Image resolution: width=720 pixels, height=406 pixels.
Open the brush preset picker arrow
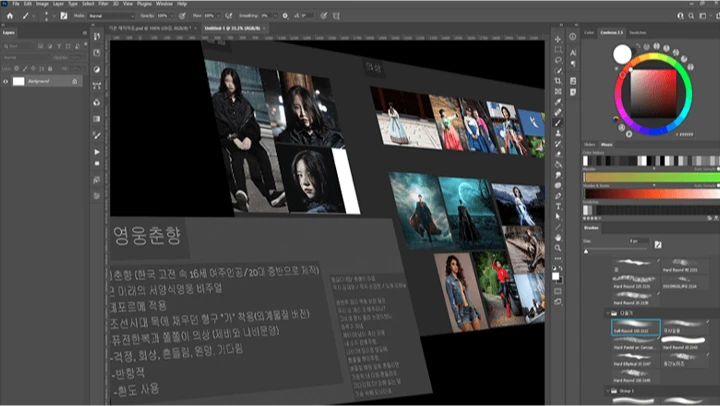click(54, 16)
